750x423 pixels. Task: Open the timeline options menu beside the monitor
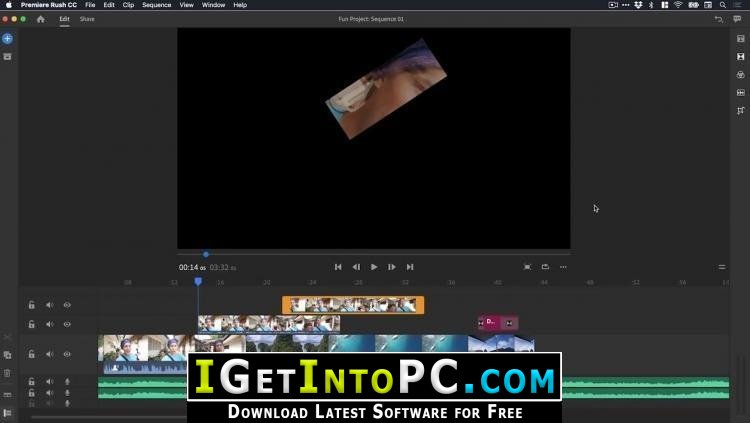pos(722,267)
